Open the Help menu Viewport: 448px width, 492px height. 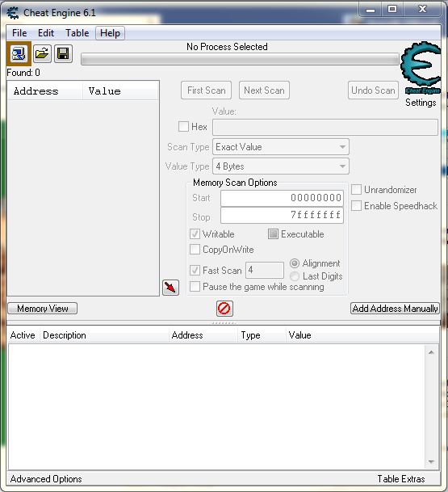110,33
